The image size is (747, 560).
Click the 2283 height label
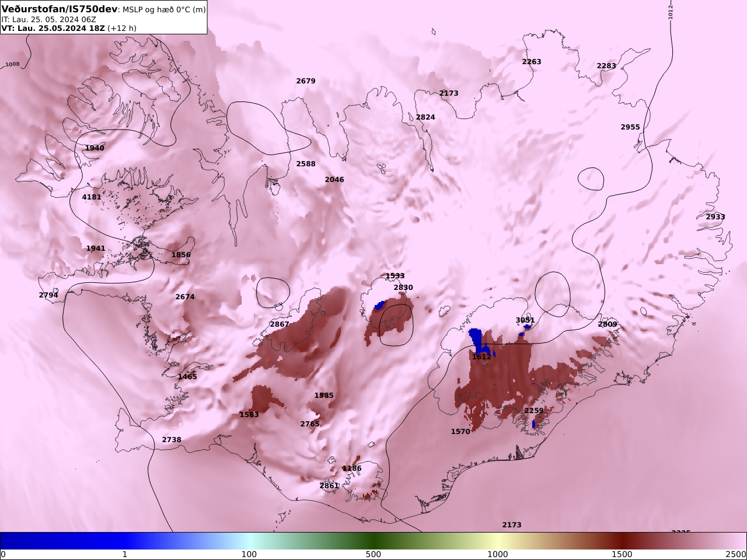pos(606,66)
